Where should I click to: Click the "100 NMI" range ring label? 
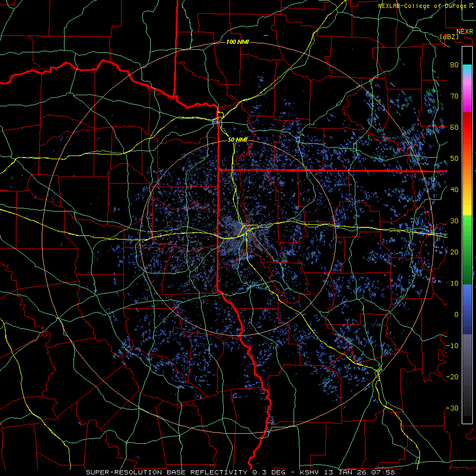tap(237, 42)
